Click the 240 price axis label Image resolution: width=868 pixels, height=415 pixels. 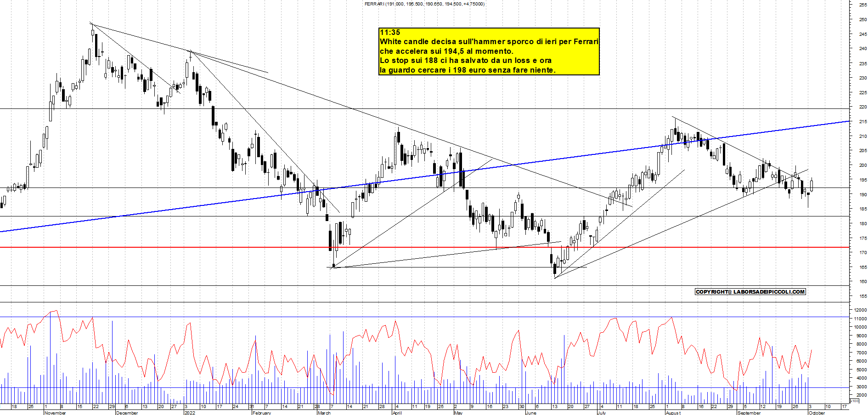click(863, 48)
